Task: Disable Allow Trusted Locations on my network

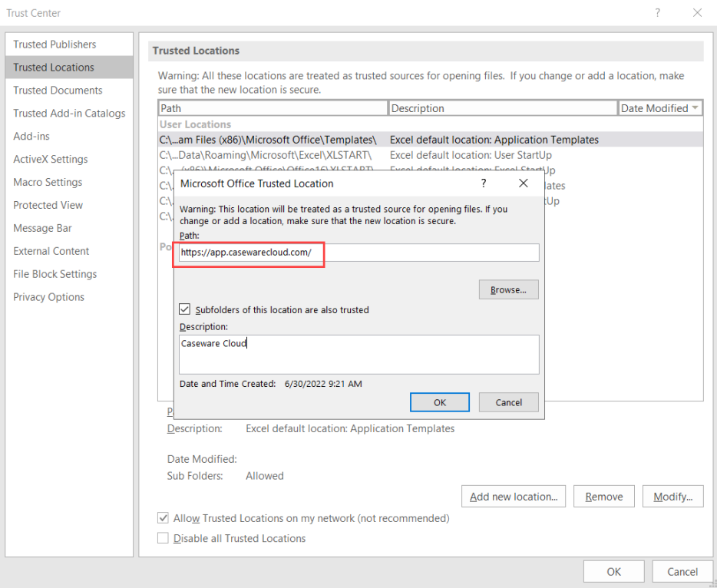Action: [163, 518]
